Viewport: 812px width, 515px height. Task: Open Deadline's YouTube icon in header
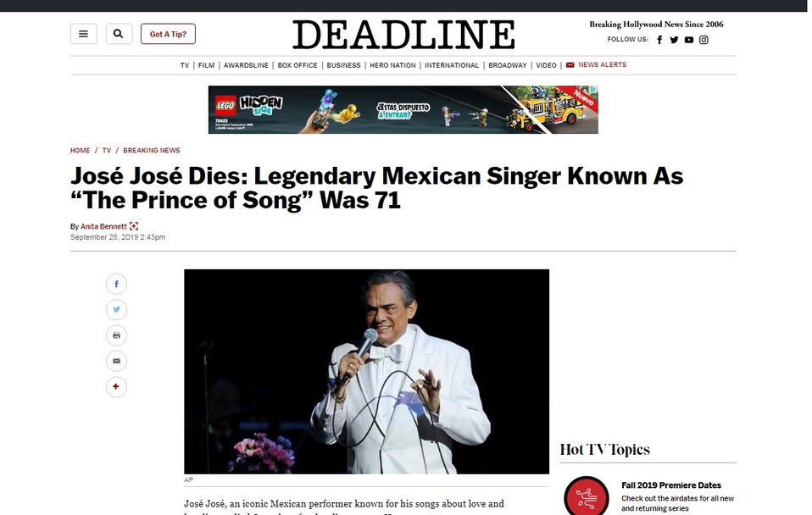click(x=689, y=40)
